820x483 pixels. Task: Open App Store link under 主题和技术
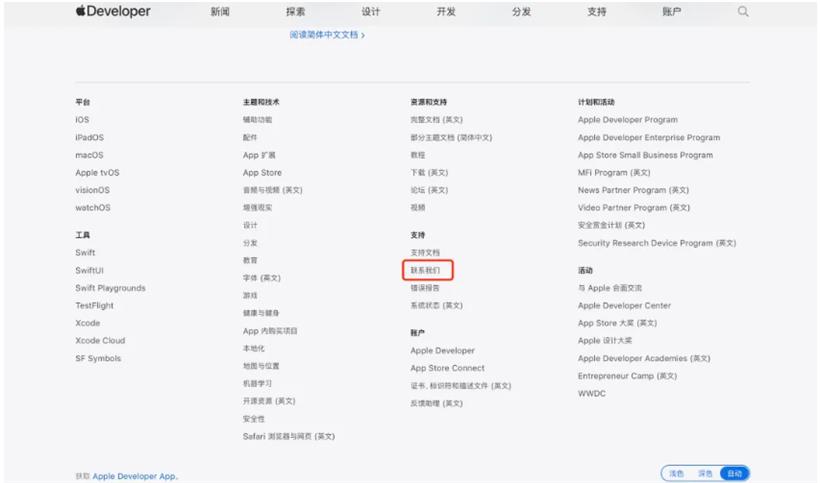(x=262, y=172)
